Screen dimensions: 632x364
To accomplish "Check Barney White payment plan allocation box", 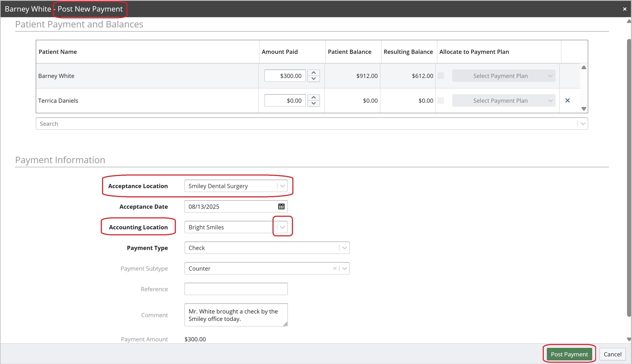I will coord(441,76).
